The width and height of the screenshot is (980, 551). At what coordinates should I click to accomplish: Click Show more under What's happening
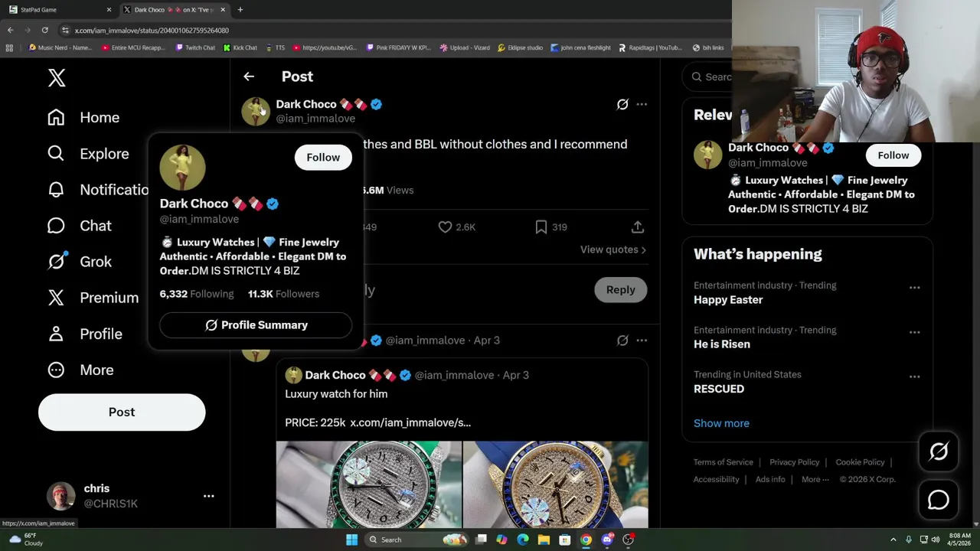tap(721, 423)
